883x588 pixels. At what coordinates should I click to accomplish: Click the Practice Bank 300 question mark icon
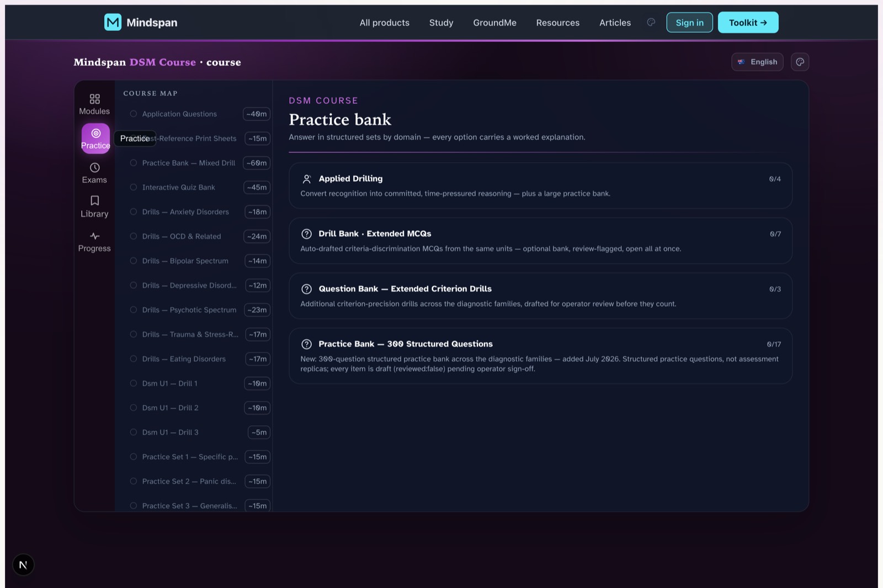306,344
